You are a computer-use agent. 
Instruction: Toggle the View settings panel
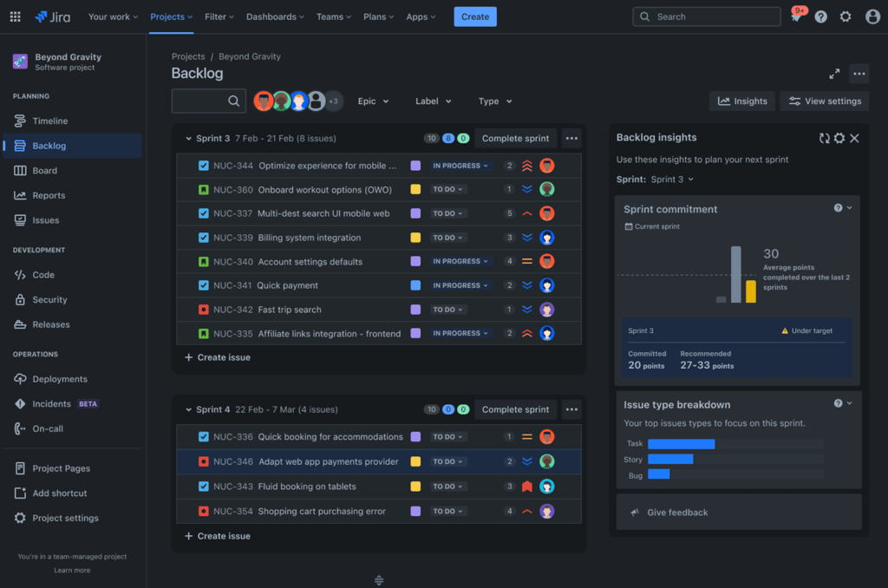pos(824,101)
